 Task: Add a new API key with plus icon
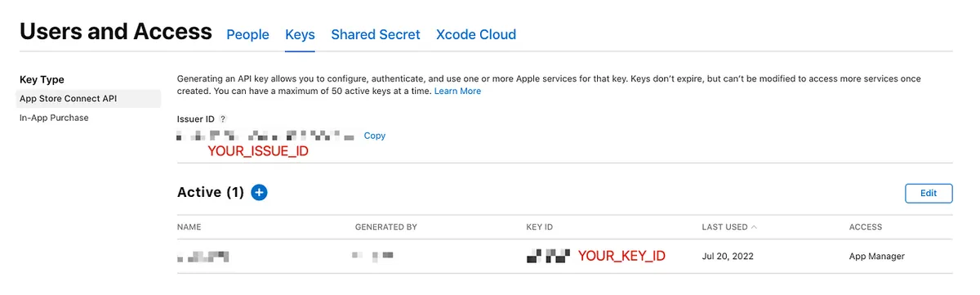pos(259,193)
